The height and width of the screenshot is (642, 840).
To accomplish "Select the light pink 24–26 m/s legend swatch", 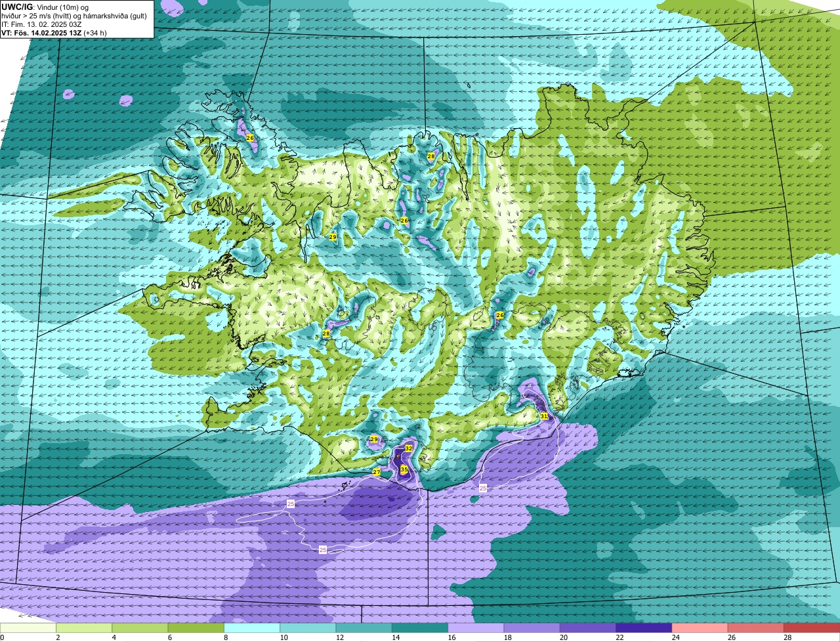I will click(700, 628).
